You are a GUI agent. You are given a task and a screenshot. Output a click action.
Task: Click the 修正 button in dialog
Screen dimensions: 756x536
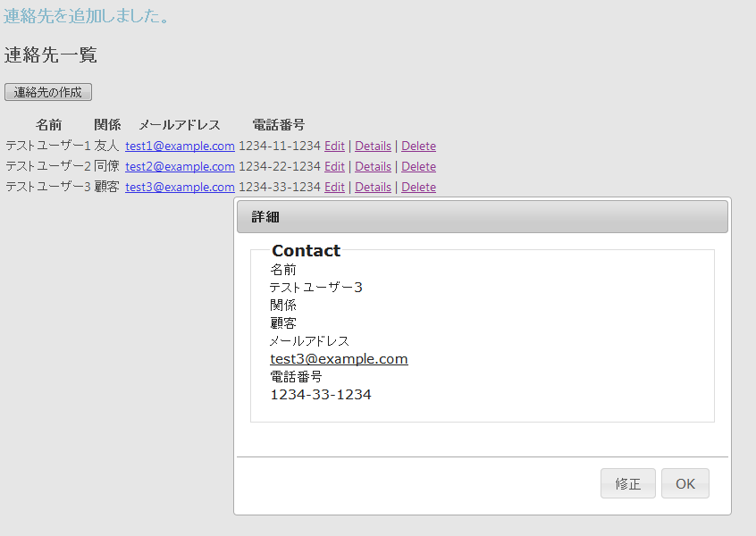click(627, 483)
